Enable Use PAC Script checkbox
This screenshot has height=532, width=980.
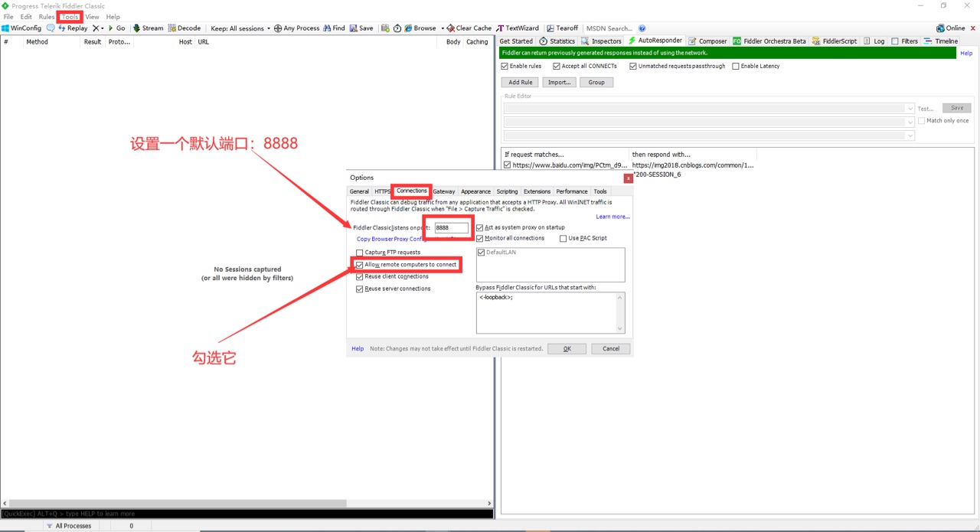[563, 238]
